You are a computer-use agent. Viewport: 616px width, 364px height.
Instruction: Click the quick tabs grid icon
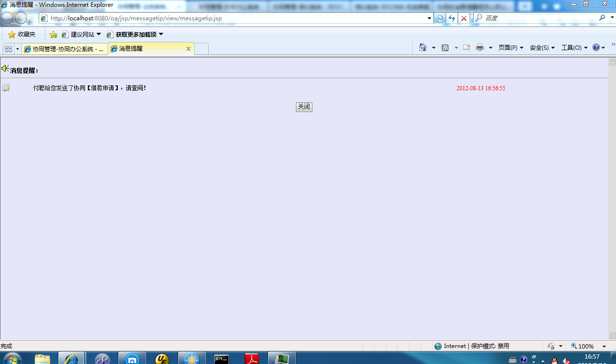8,49
